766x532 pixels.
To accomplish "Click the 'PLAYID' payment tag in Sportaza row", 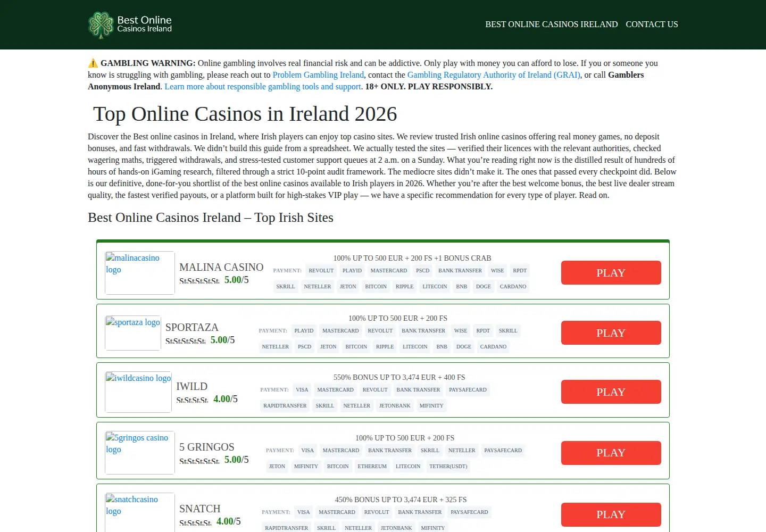I will (304, 331).
